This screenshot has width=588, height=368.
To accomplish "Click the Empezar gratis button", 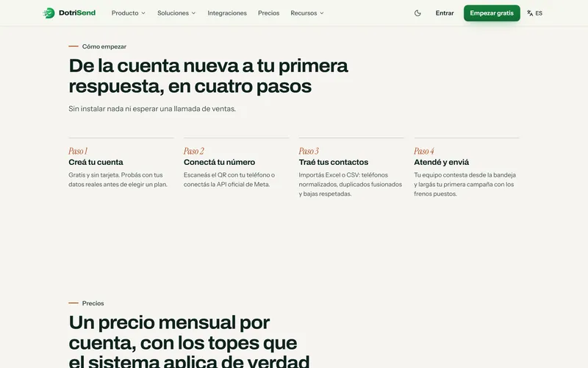I will tap(492, 13).
